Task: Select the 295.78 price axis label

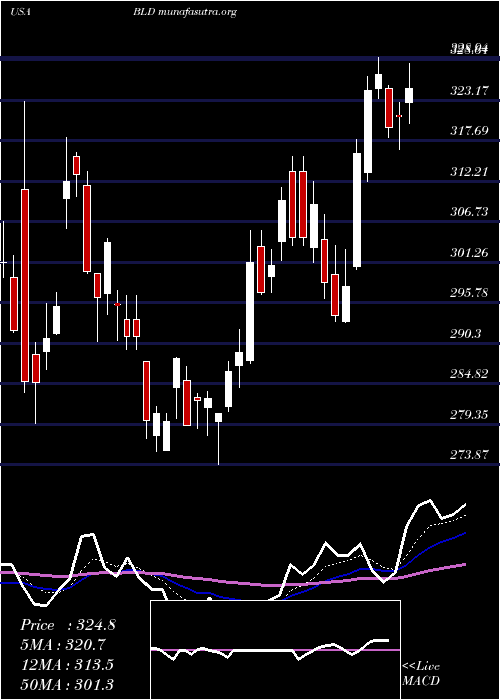Action: (469, 293)
